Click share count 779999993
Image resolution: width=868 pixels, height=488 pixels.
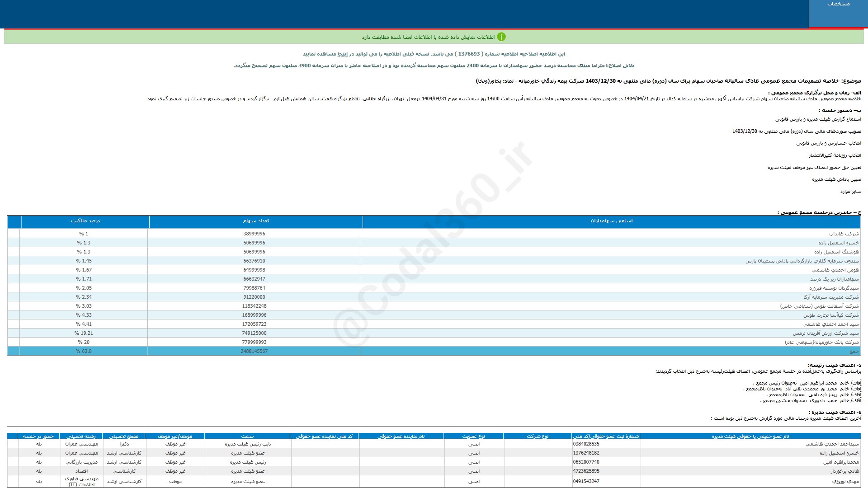[254, 343]
